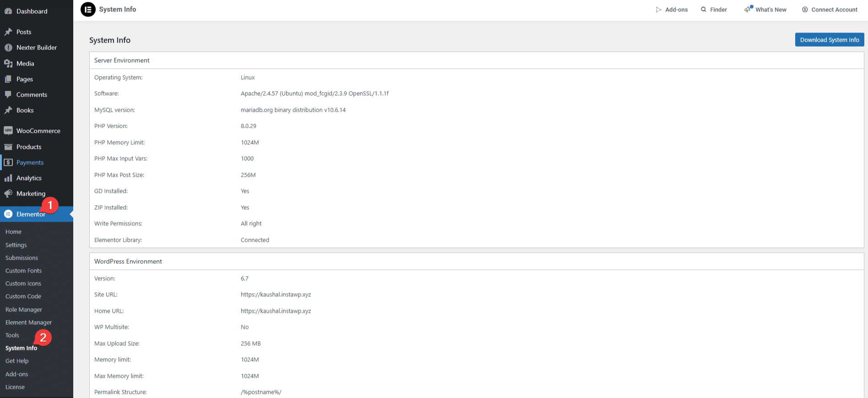Click the Elementor logo icon in header

click(x=88, y=9)
